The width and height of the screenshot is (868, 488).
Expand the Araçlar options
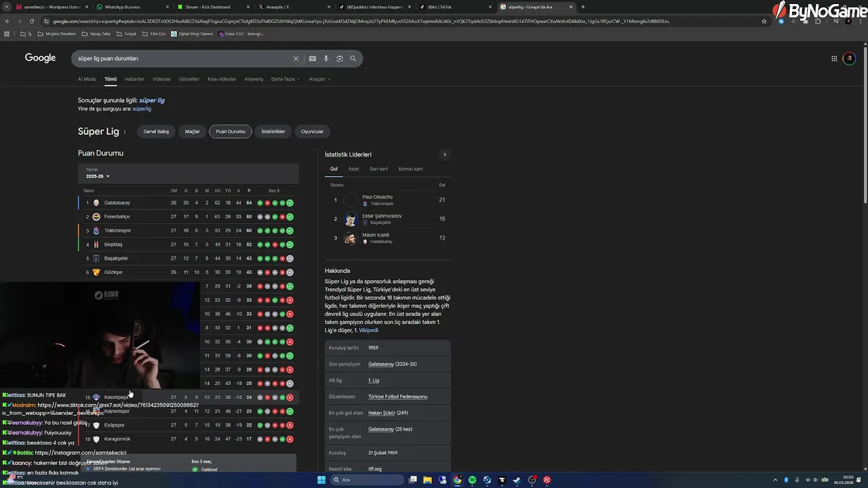[x=319, y=79]
